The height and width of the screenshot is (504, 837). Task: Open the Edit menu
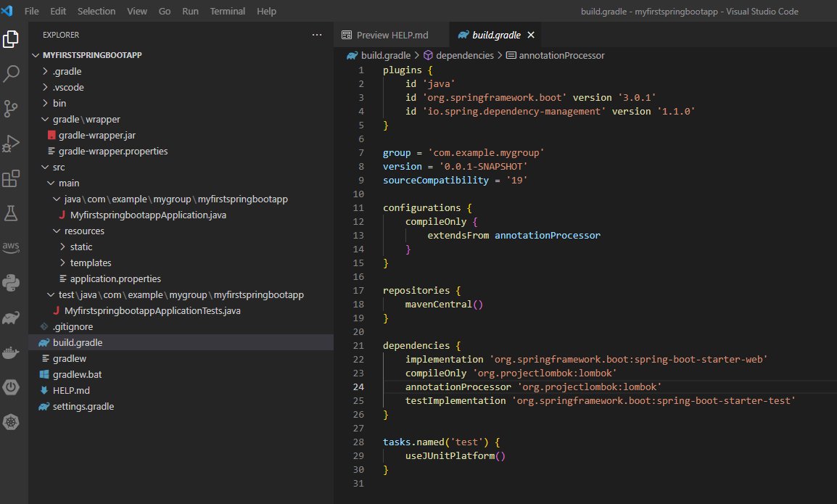click(x=57, y=11)
